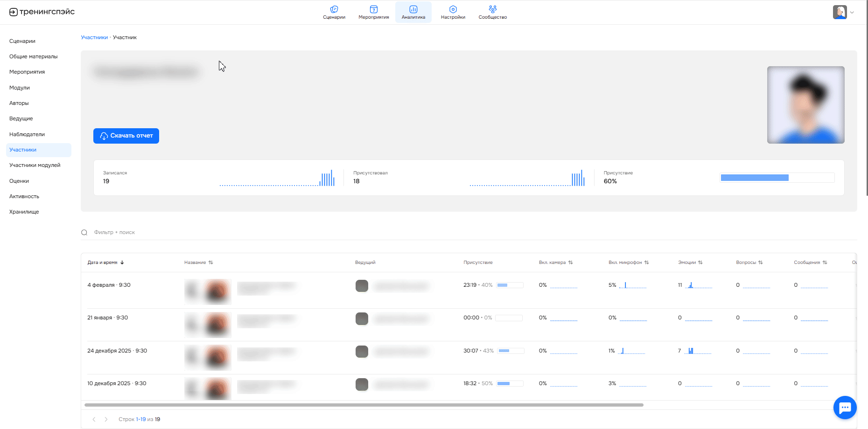Open Оценки in the sidebar
Screen dimensions: 868x429
(19, 181)
